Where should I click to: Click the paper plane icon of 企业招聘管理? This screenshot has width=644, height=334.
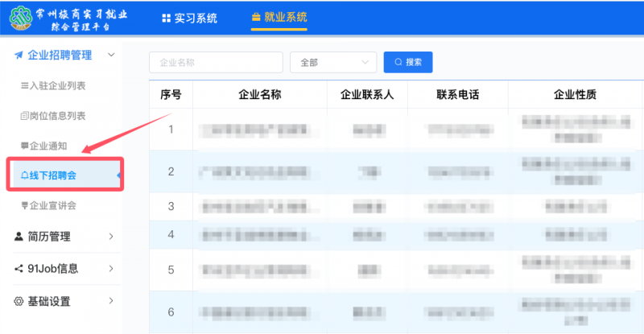pos(19,55)
